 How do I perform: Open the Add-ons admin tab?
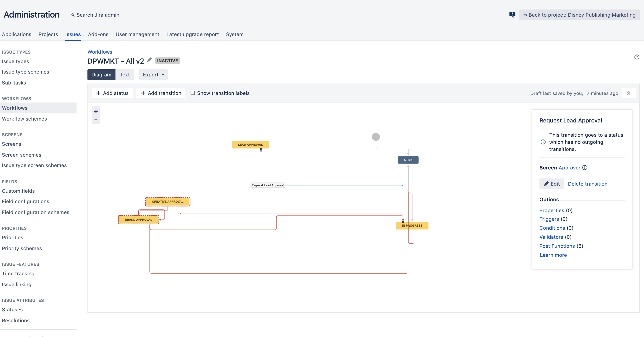point(98,34)
